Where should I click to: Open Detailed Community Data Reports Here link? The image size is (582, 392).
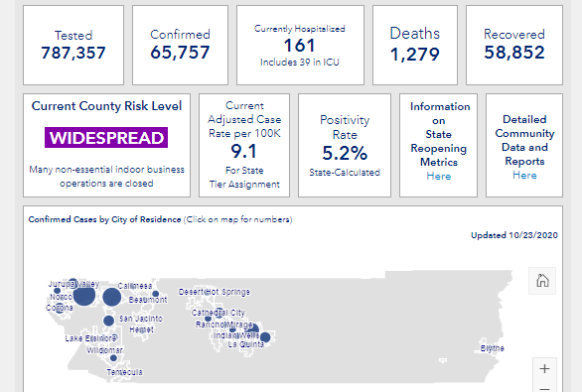(524, 175)
